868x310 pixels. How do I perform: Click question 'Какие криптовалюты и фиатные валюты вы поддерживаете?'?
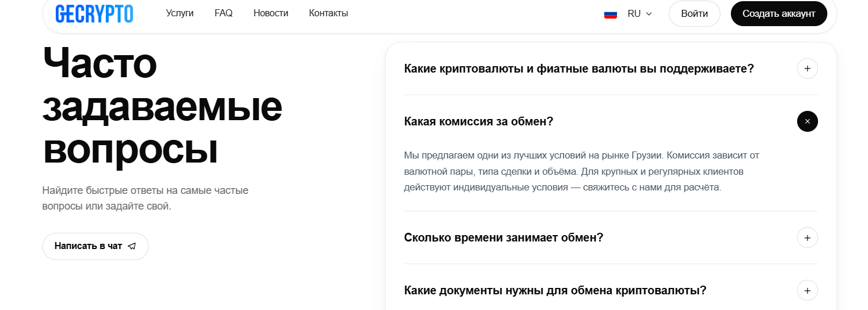579,69
